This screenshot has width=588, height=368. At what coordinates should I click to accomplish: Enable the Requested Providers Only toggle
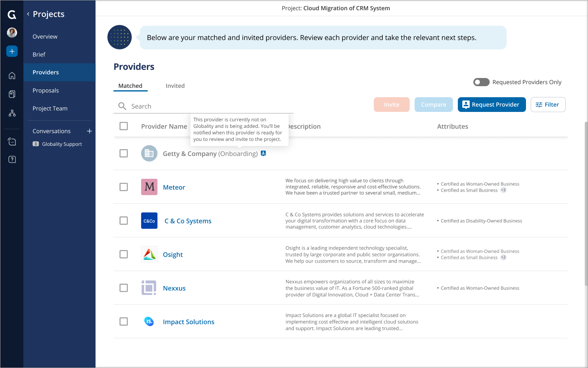481,82
